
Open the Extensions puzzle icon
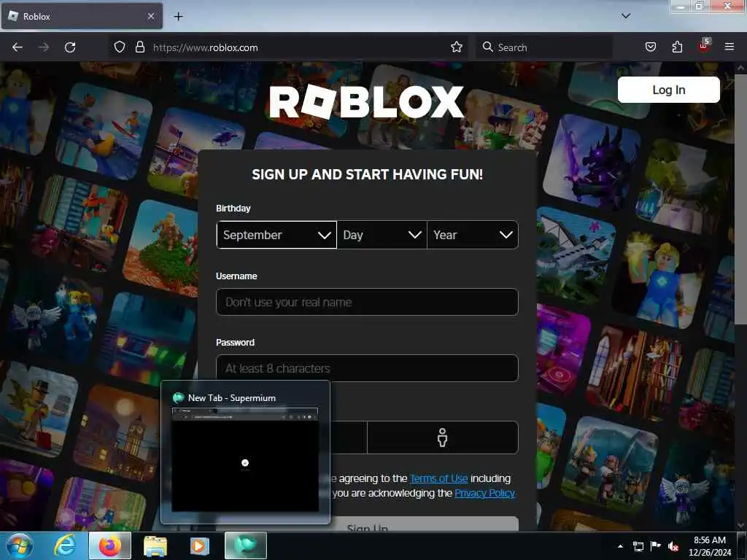(677, 47)
